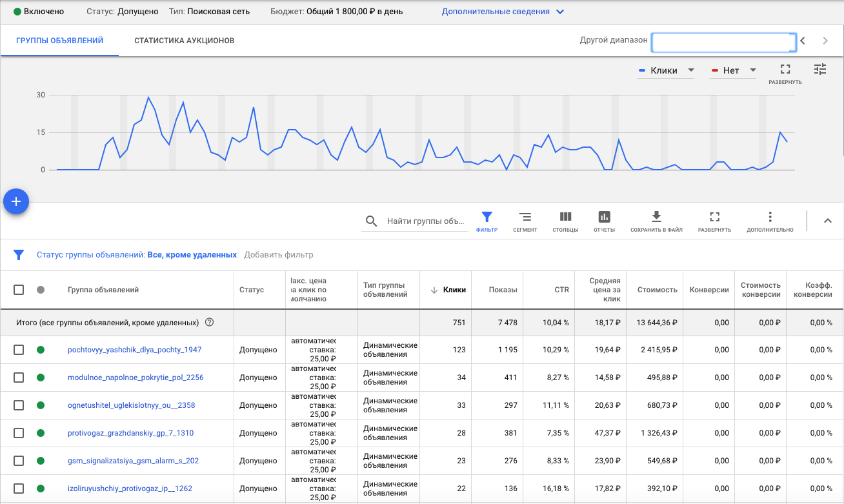The height and width of the screenshot is (504, 844).
Task: Click green status dot for protivogaz_grazhdanskiy row
Action: coord(41,433)
